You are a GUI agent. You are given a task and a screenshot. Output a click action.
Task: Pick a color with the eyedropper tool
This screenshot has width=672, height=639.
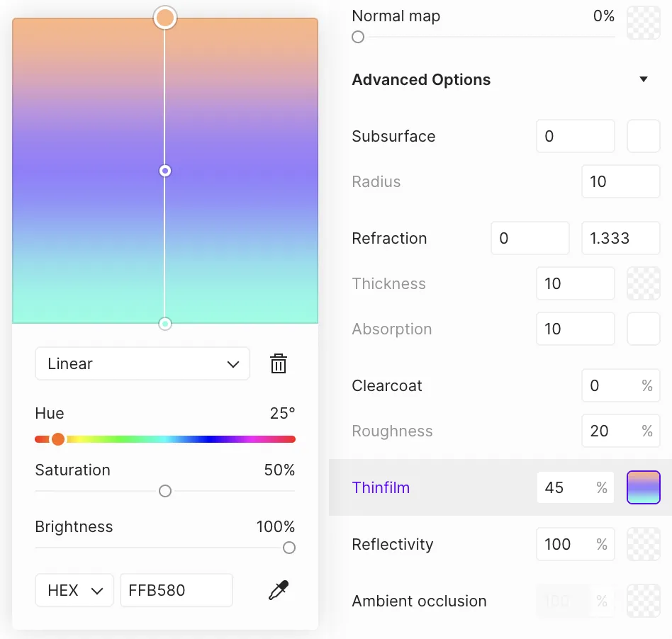tap(279, 590)
